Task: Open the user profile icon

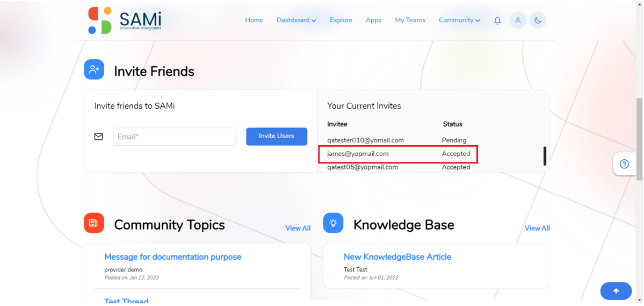Action: 518,20
